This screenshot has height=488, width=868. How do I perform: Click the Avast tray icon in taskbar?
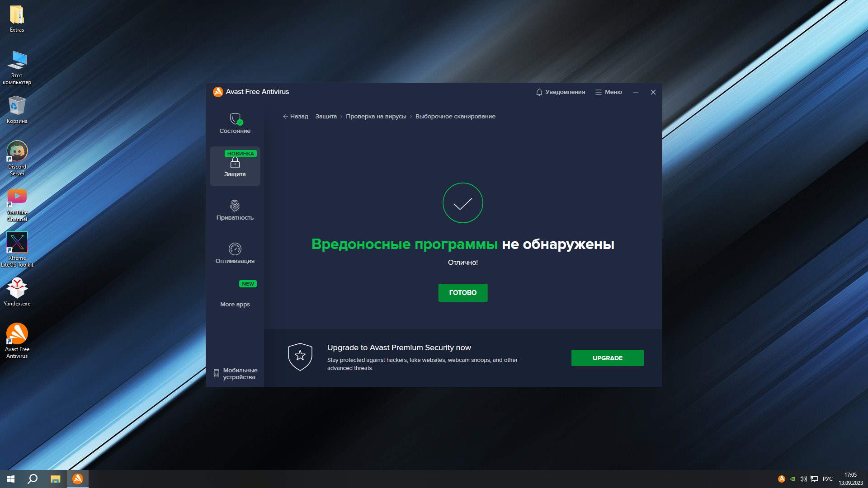781,479
